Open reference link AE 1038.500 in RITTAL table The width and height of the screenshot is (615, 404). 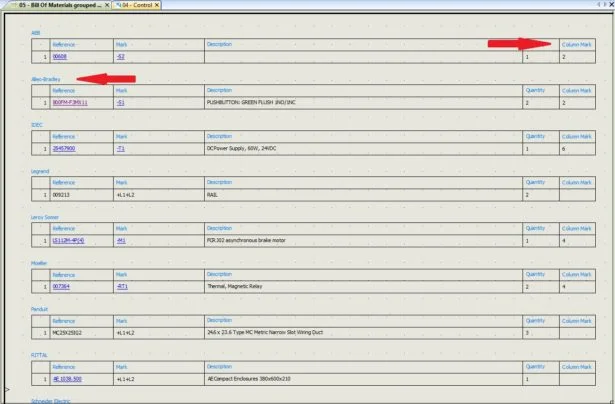pos(67,379)
